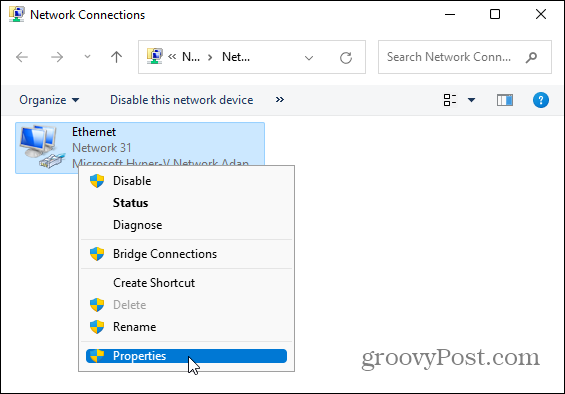Image resolution: width=565 pixels, height=394 pixels.
Task: Focus the Search Network Connections field
Action: 465,57
